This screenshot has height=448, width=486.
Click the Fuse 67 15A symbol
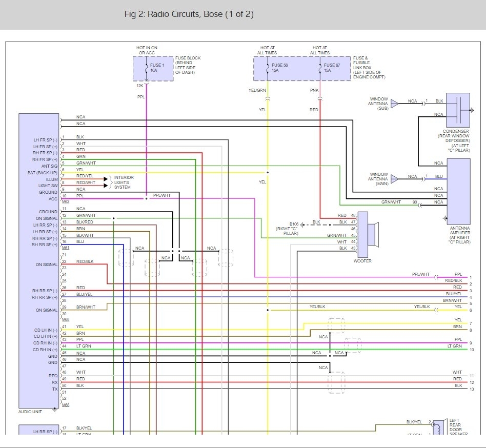click(320, 69)
